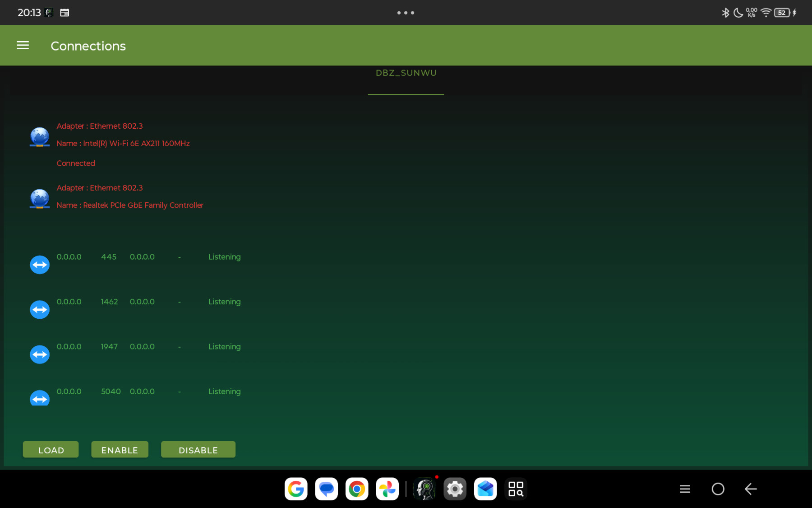The height and width of the screenshot is (508, 812).
Task: Tap the Connections title
Action: coord(88,46)
